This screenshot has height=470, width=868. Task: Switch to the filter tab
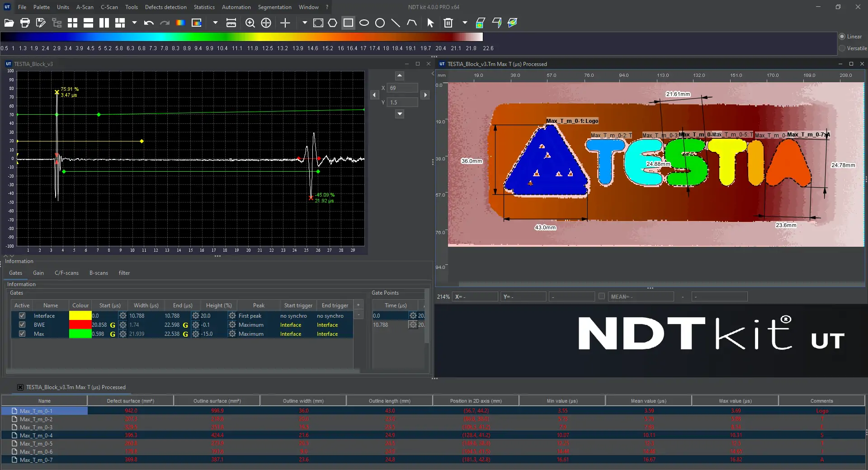(124, 273)
